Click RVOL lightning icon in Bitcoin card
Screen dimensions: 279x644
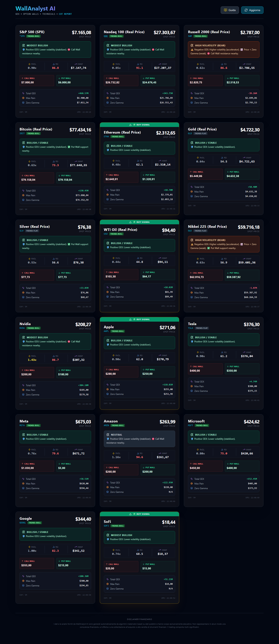29,161
